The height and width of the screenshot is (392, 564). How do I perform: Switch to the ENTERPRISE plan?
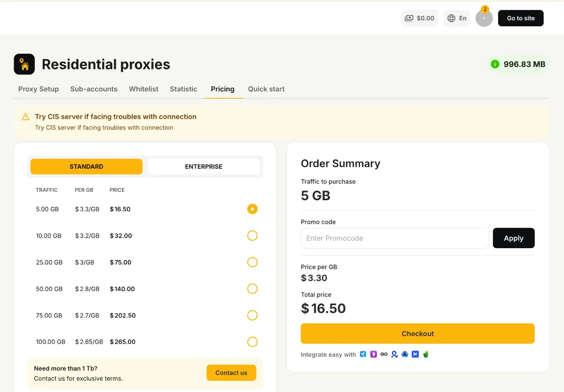point(204,166)
